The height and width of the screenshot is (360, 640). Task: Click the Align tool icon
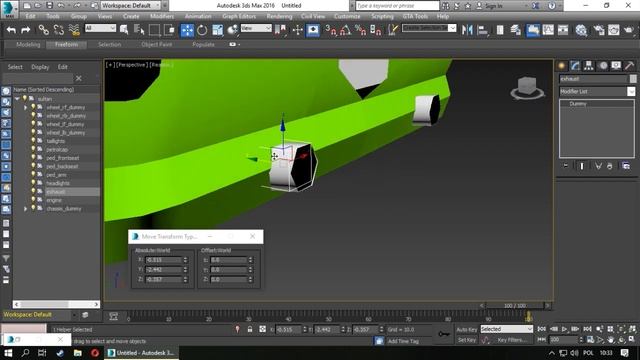click(x=482, y=30)
